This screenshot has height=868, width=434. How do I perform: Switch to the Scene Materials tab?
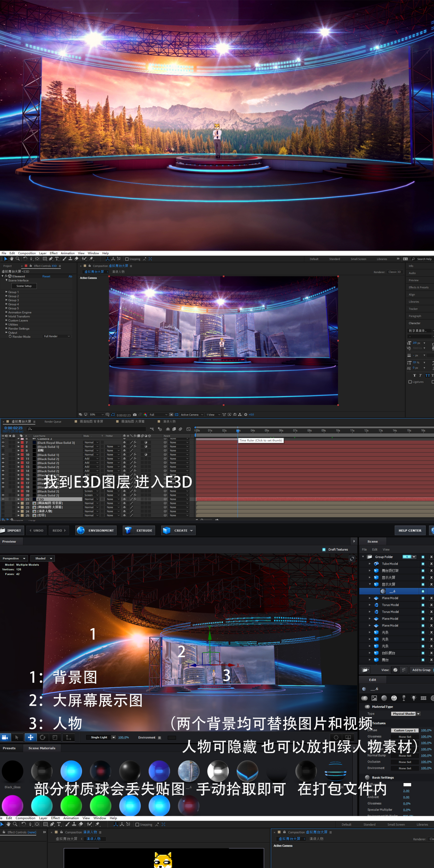(x=42, y=748)
